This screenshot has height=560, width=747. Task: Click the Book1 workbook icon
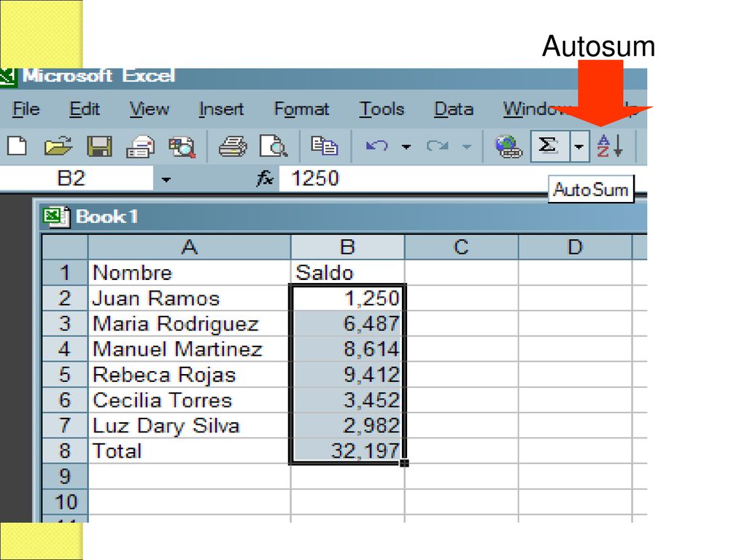click(56, 217)
